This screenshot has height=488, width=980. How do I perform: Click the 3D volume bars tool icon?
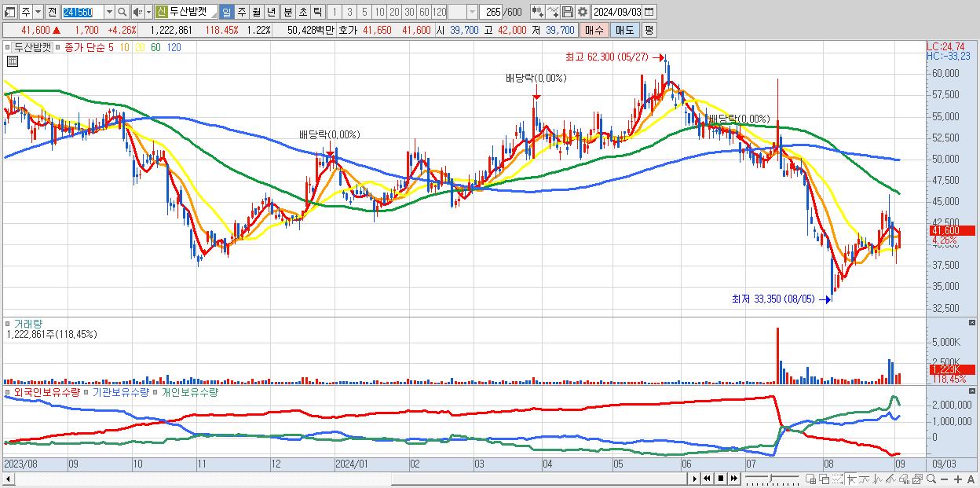(x=905, y=479)
